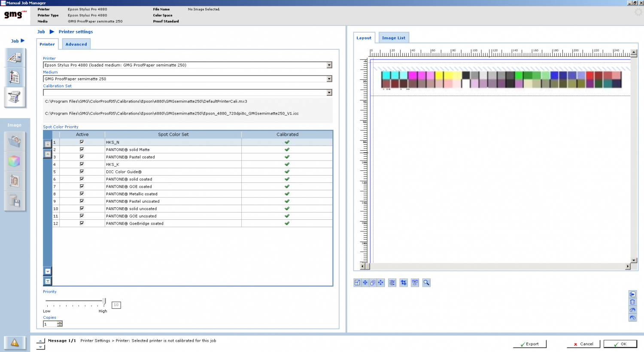The height and width of the screenshot is (352, 644).
Task: Uncheck Active for PANTONE Pastel coated
Action: (82, 157)
